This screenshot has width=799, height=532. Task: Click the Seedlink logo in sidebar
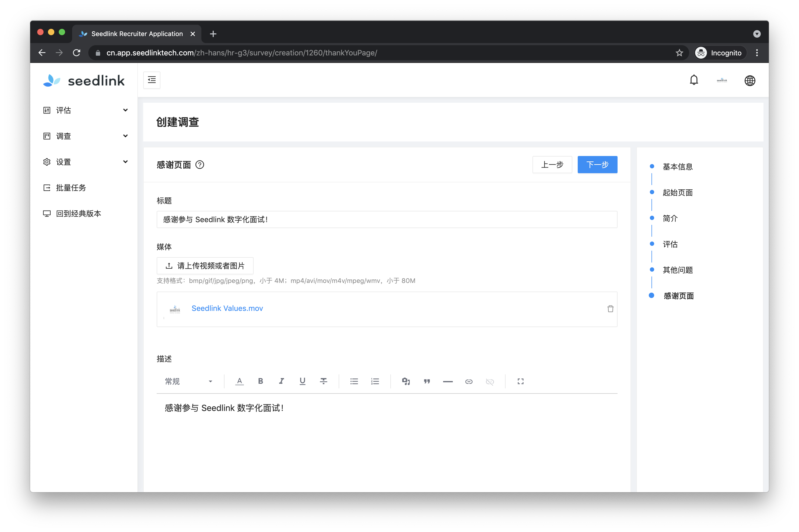(83, 80)
